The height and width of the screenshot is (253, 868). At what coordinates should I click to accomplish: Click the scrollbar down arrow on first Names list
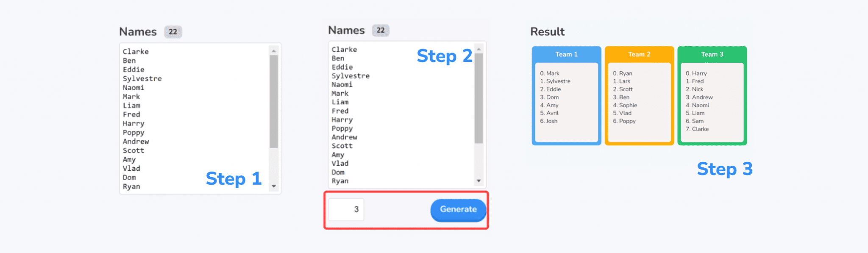(274, 186)
